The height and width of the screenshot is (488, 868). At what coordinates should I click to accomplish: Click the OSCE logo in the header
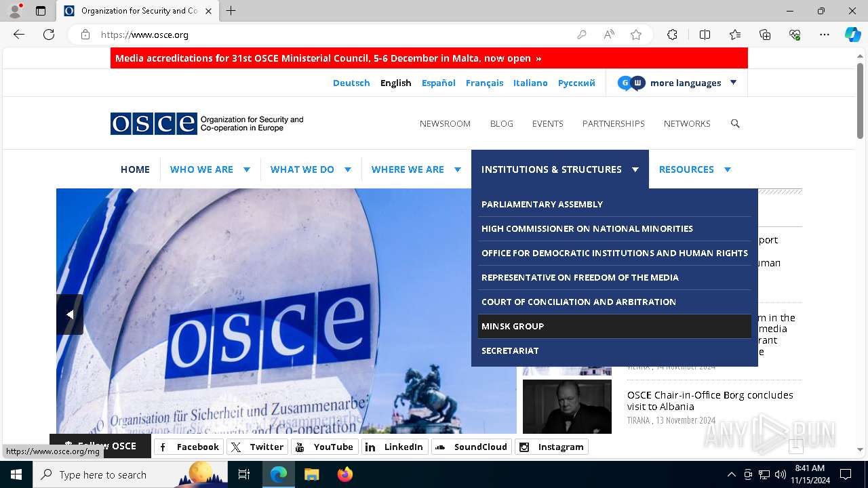pos(207,123)
